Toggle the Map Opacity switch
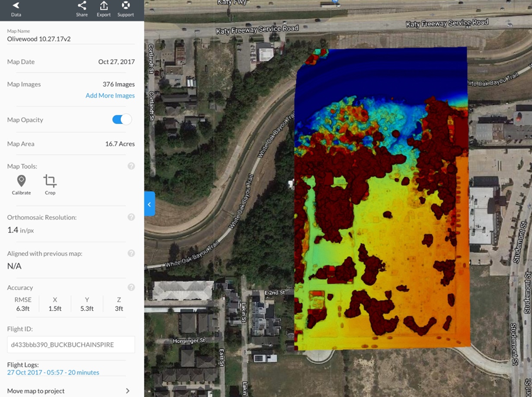This screenshot has width=532, height=397. tap(122, 120)
